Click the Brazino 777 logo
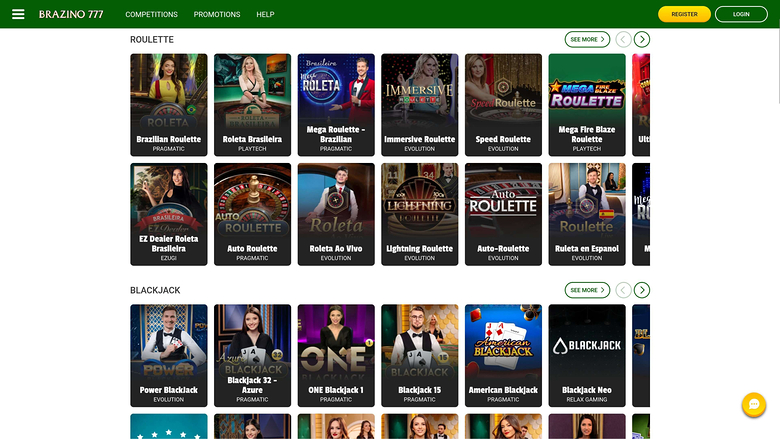This screenshot has width=780, height=439. (71, 14)
